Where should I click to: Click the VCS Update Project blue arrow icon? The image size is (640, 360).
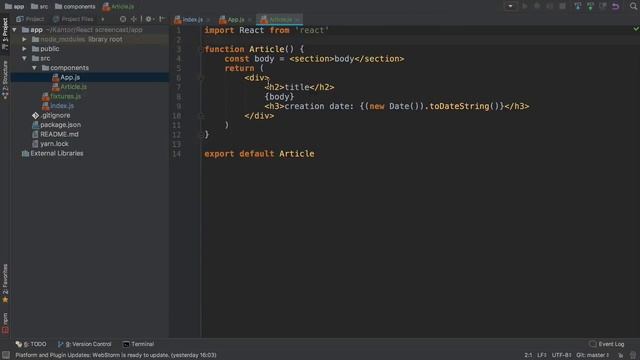578,6
